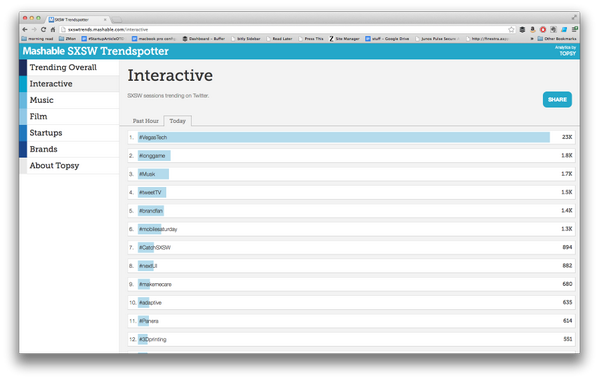599x380 pixels.
Task: Open the #CatchSXSW trend row
Action: click(x=351, y=247)
